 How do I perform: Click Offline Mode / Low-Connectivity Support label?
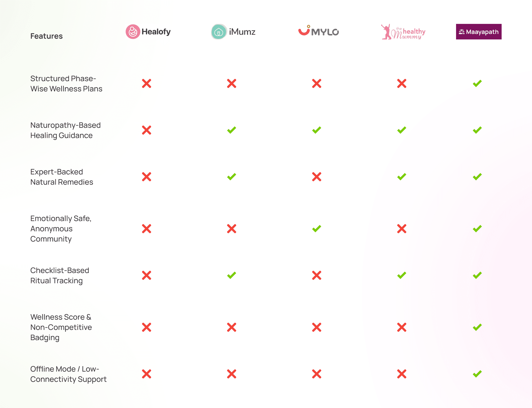(68, 374)
